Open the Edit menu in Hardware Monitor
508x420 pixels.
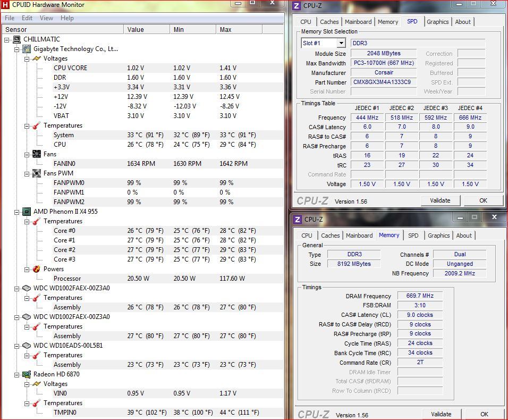click(27, 18)
